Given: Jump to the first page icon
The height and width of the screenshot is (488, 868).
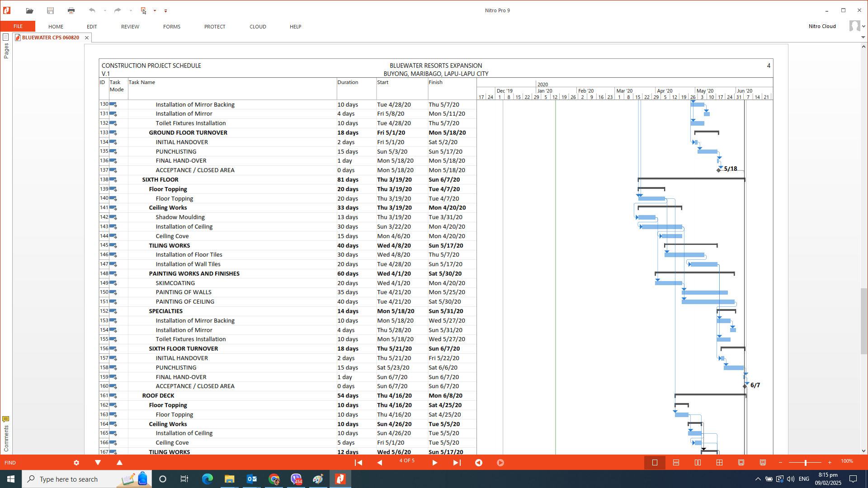Looking at the screenshot, I should (359, 463).
